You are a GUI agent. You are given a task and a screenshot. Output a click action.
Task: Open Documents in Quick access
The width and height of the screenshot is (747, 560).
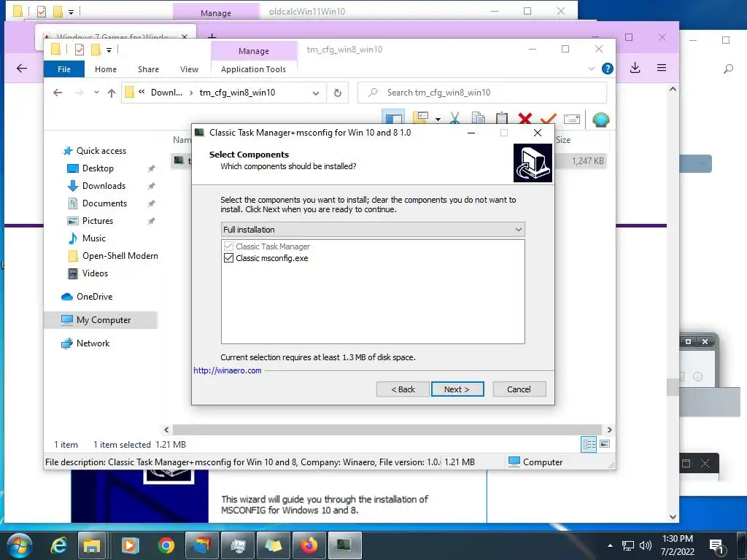(104, 203)
